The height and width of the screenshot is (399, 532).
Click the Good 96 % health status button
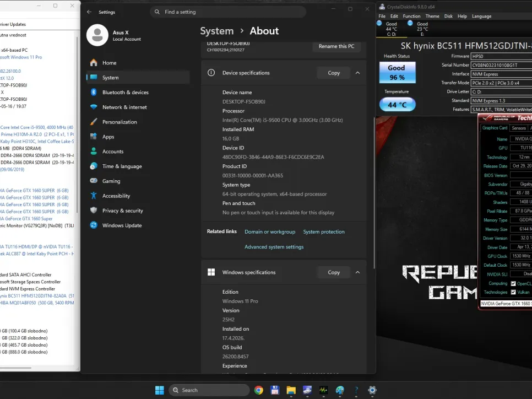click(397, 72)
